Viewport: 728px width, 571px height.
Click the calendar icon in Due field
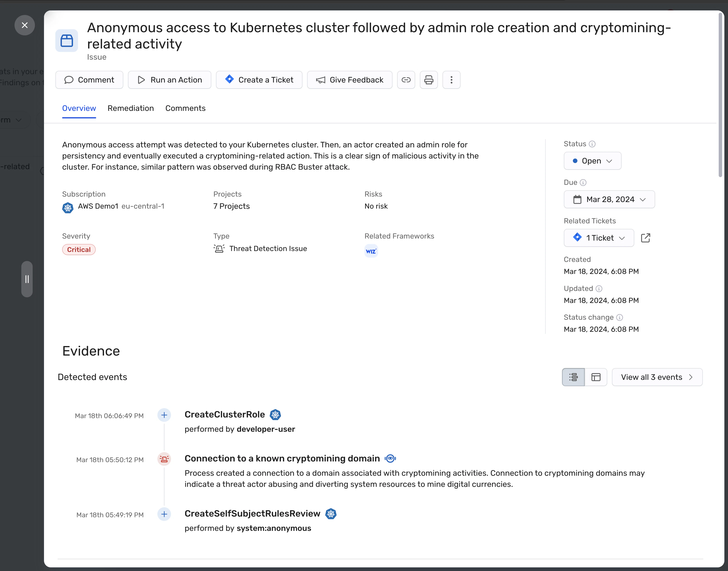pyautogui.click(x=577, y=200)
